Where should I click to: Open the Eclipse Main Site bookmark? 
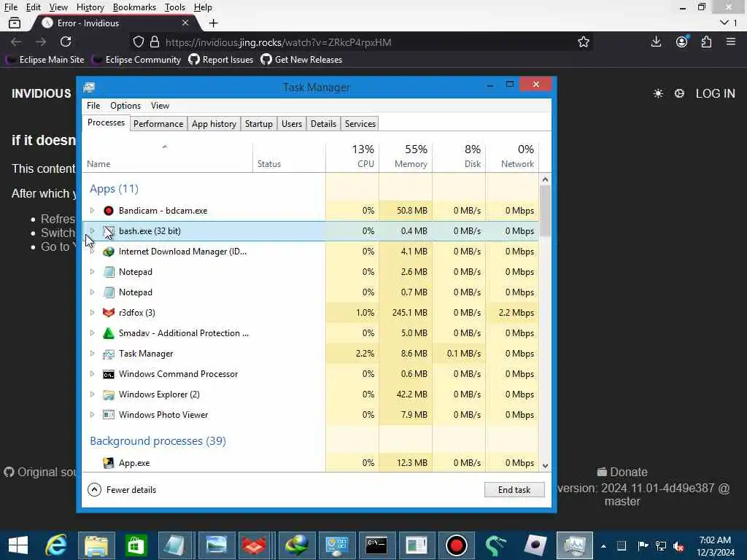[44, 60]
